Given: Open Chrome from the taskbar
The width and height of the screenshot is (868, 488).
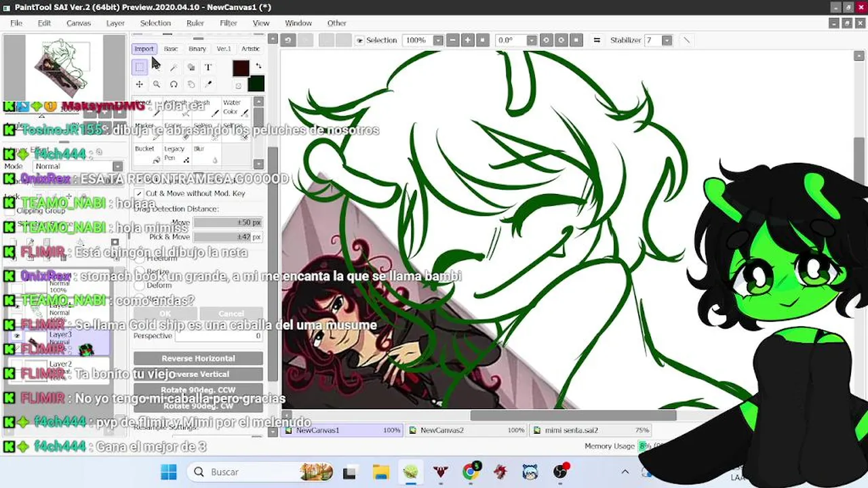Looking at the screenshot, I should [471, 472].
